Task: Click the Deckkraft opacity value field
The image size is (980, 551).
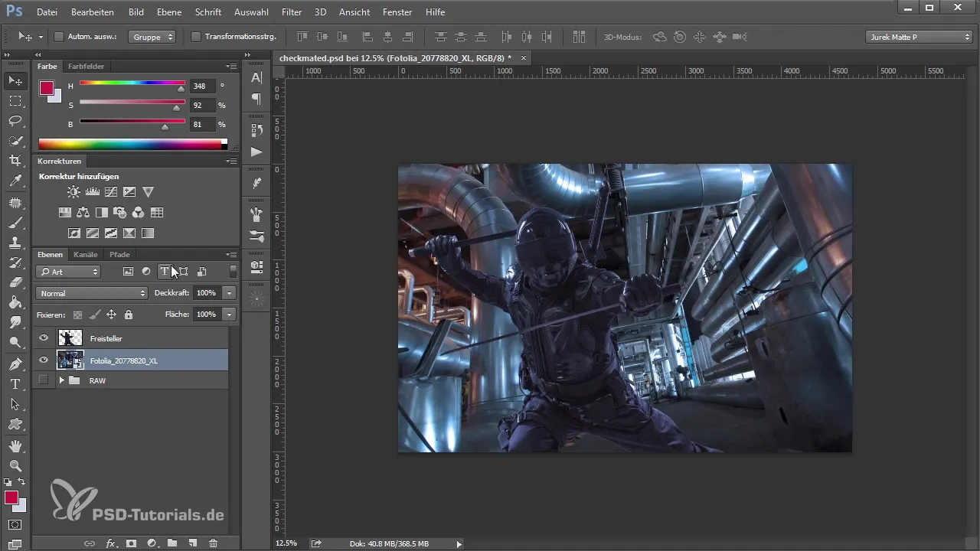Action: coord(206,293)
